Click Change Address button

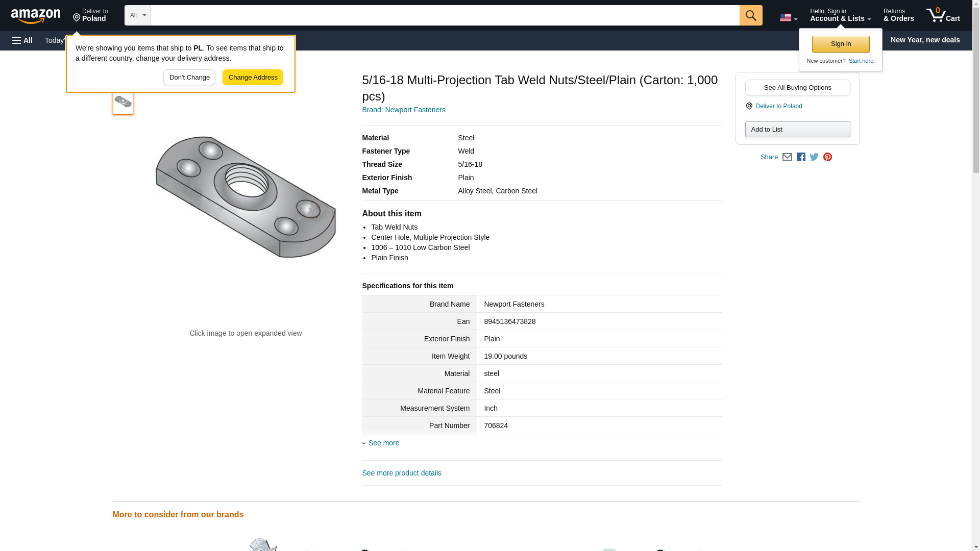(x=253, y=78)
